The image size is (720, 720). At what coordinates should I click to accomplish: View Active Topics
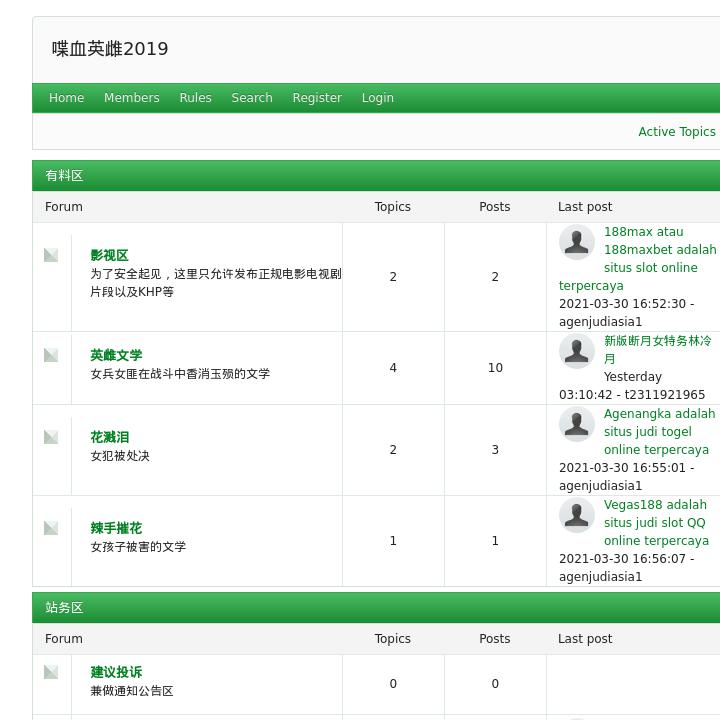coord(677,132)
